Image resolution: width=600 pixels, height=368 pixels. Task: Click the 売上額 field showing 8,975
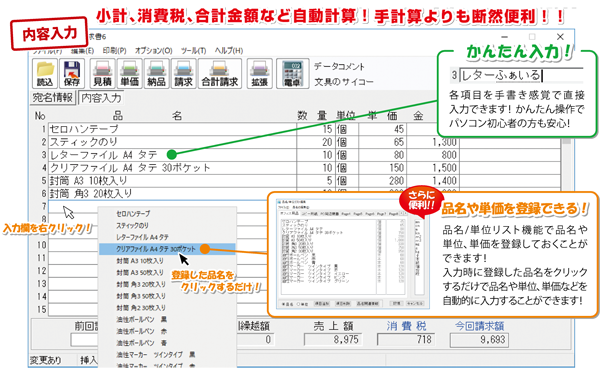pos(333,340)
